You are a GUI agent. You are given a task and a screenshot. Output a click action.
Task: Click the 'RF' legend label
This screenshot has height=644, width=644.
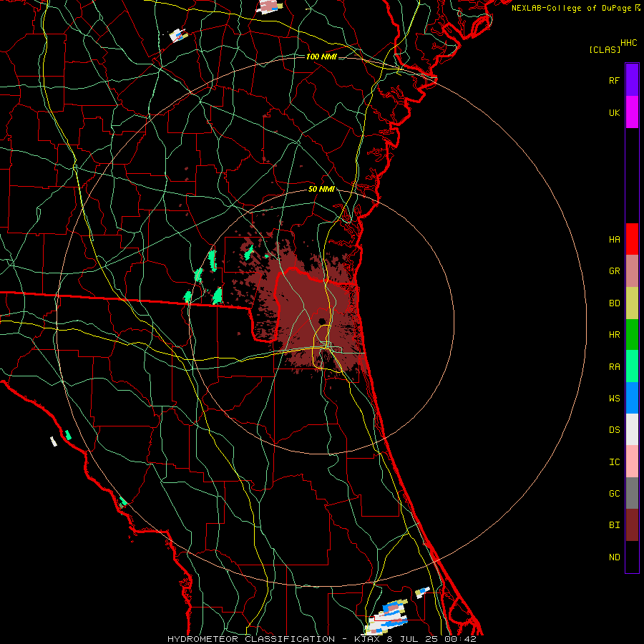pos(614,80)
